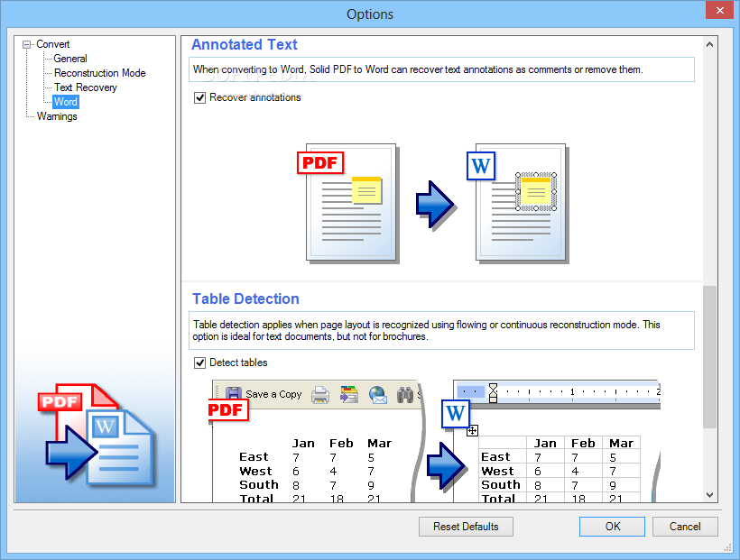Toggle the Detect tables checkbox
740x560 pixels.
click(200, 363)
